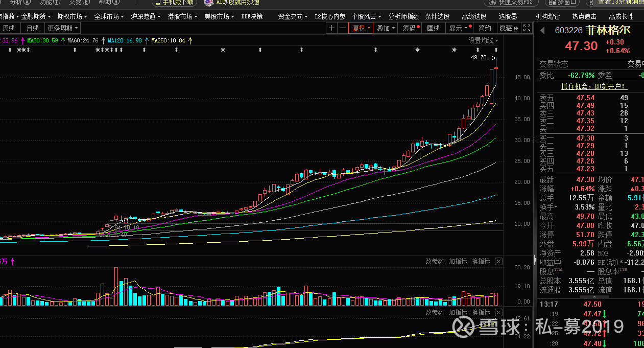644x348 pixels.
Task: Open L2核心内参 menu item
Action: (330, 16)
